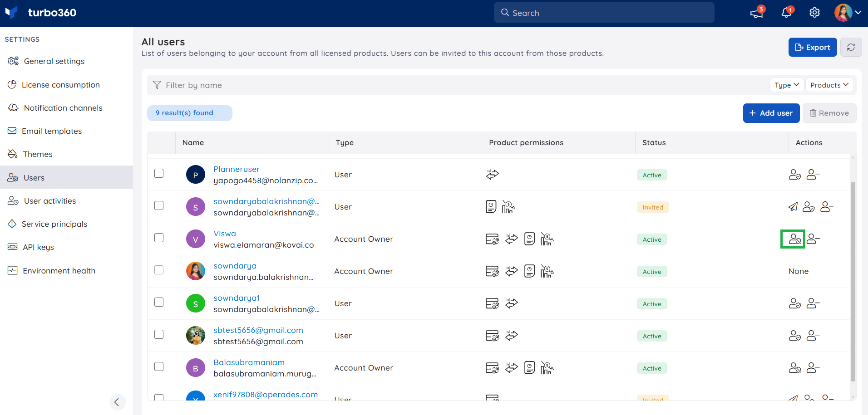Open the Type filter dropdown
The image size is (868, 415).
787,85
